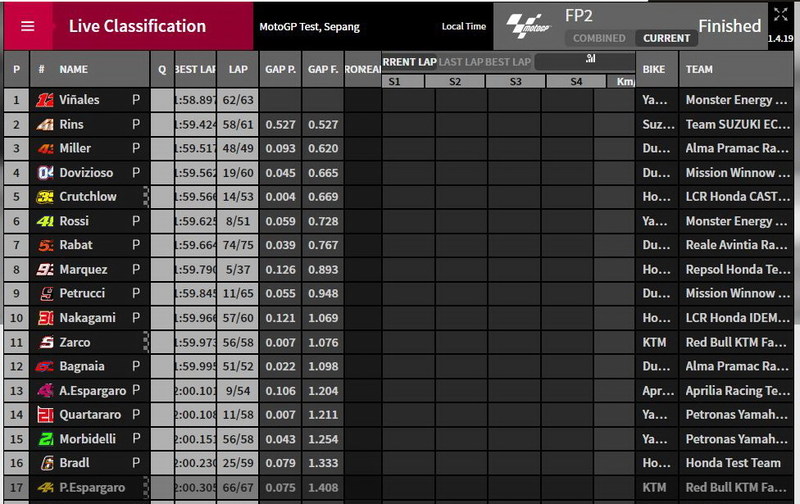This screenshot has height=504, width=800.
Task: Click Dovizioso's lap count 19/60
Action: point(238,173)
